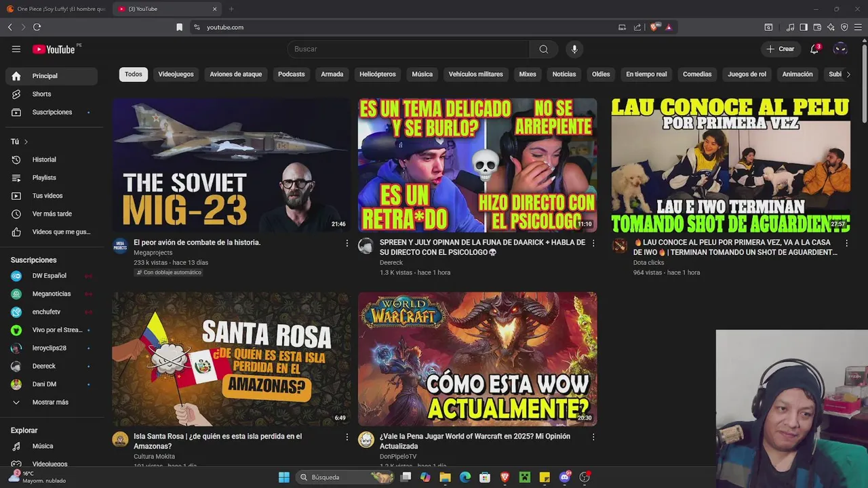Start voice search with microphone icon

pyautogui.click(x=574, y=49)
